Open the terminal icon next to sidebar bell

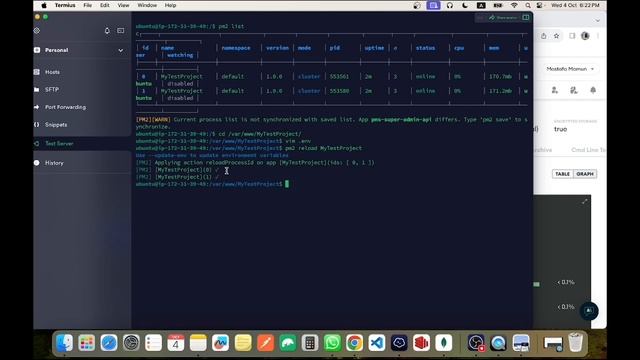pos(121,31)
